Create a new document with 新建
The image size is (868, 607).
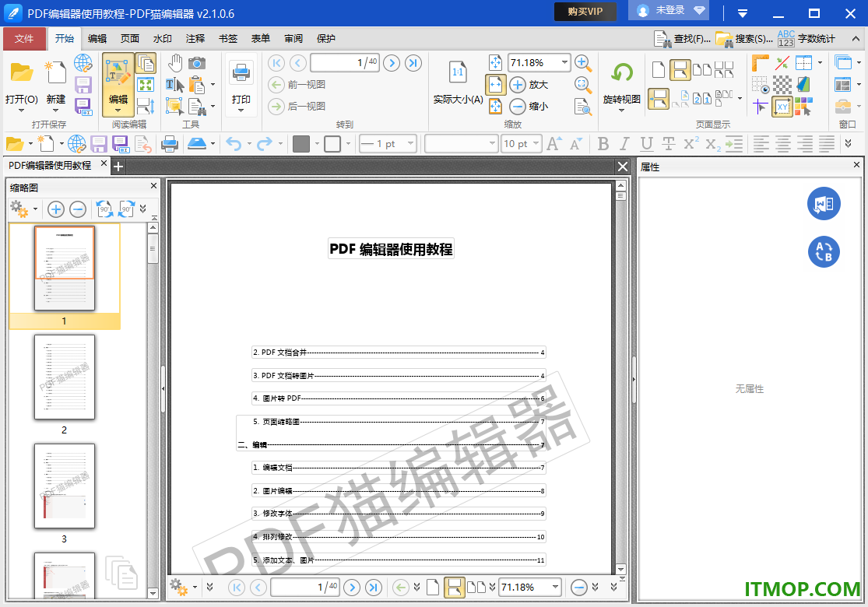tap(55, 73)
